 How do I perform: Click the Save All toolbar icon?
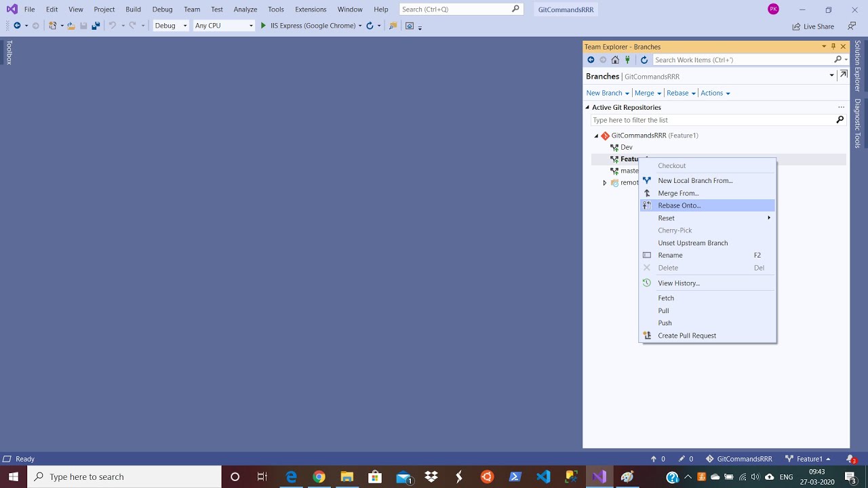click(x=96, y=26)
